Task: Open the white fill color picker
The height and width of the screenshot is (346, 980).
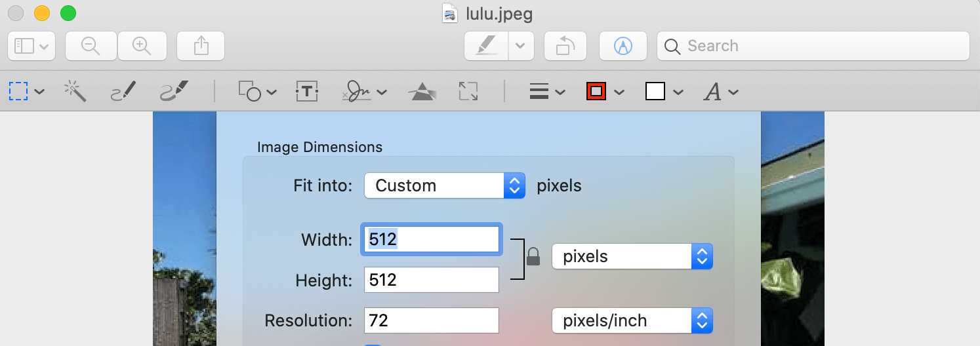Action: pyautogui.click(x=664, y=92)
